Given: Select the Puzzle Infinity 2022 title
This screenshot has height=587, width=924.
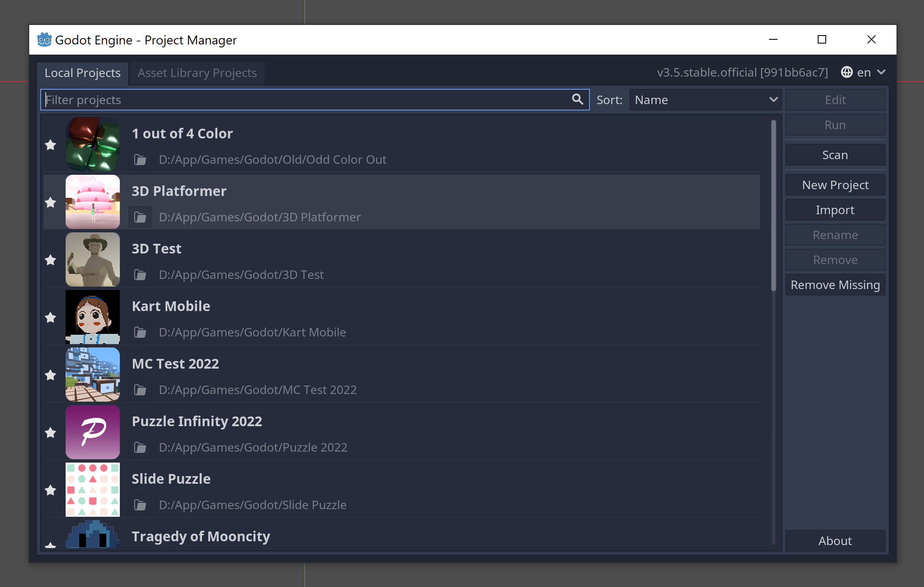Looking at the screenshot, I should (197, 421).
